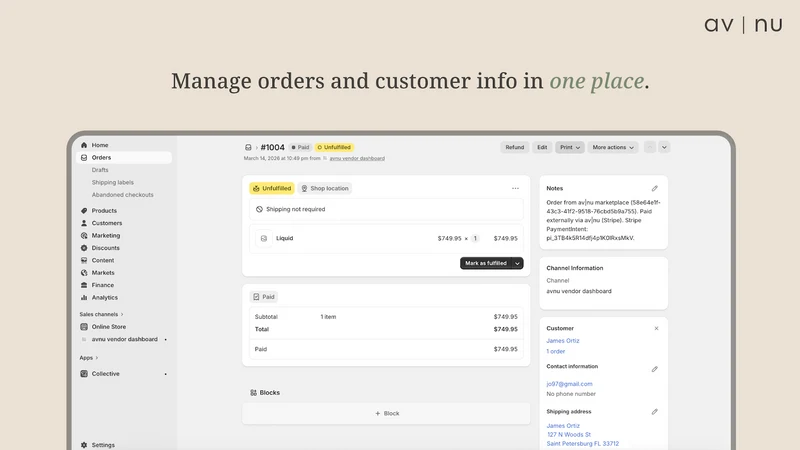Click the Paid payment card badge
This screenshot has height=450, width=800.
point(264,297)
